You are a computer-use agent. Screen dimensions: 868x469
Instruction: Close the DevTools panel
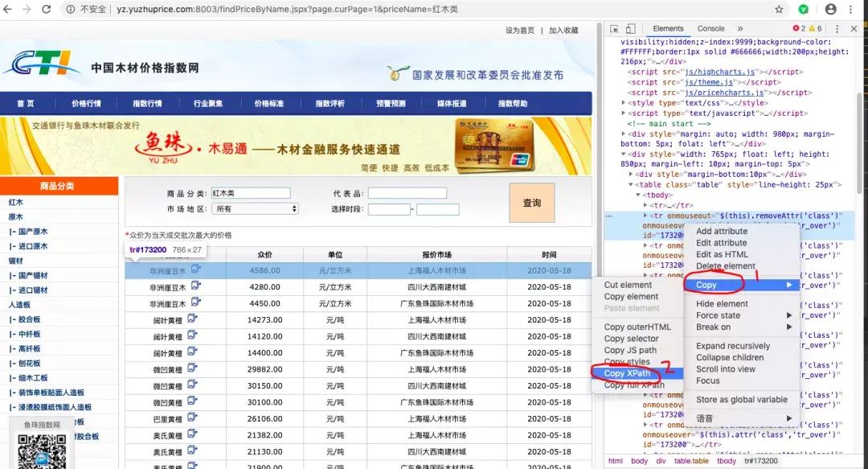tap(854, 29)
